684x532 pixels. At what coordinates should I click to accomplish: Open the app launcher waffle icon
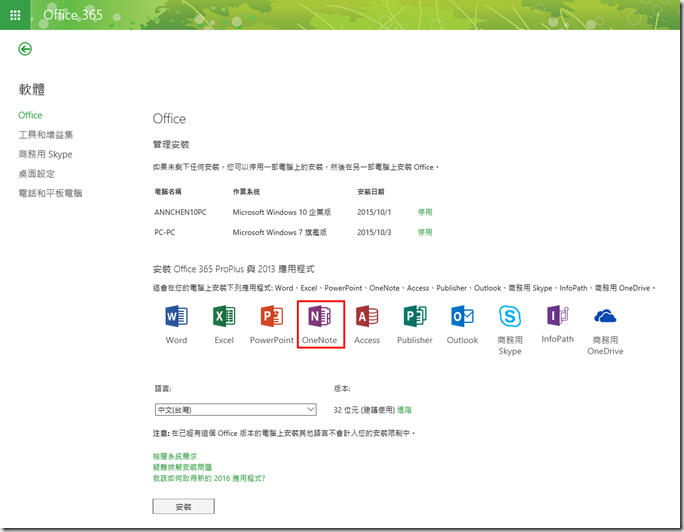15,15
